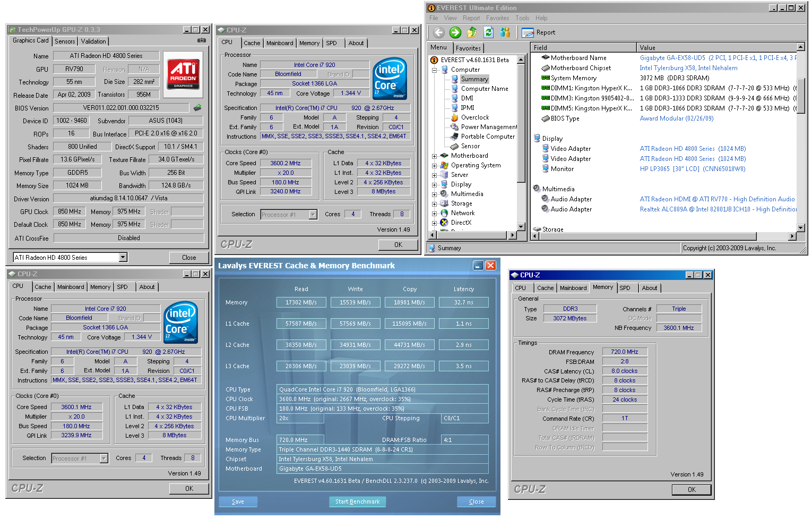Open Report from the EVEREST toolbar
The image size is (812, 519).
(x=539, y=32)
